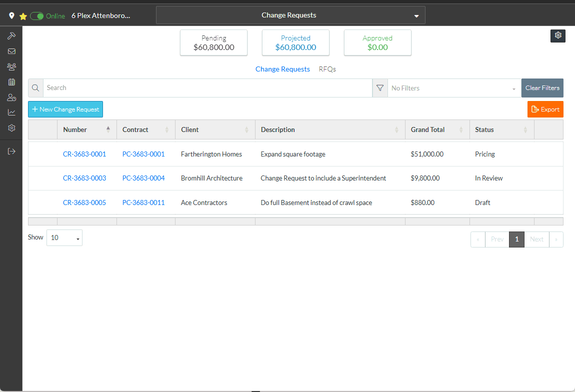
Task: Click the map pin location icon
Action: point(12,16)
